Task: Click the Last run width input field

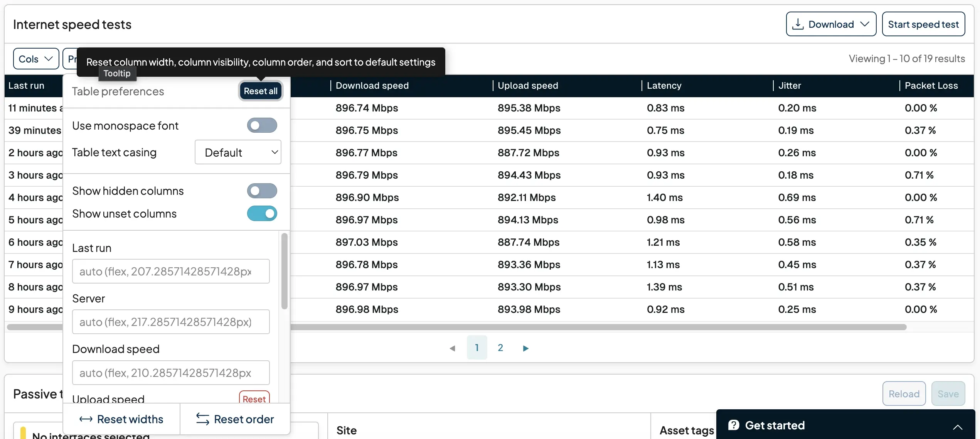Action: click(171, 271)
